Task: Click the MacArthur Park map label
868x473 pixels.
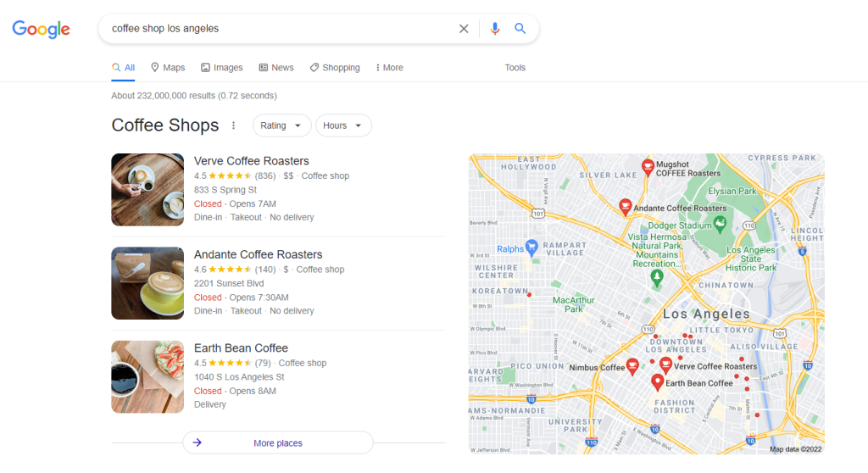Action: pos(574,304)
